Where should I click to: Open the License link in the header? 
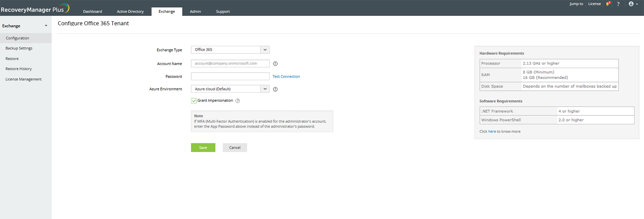tap(594, 4)
